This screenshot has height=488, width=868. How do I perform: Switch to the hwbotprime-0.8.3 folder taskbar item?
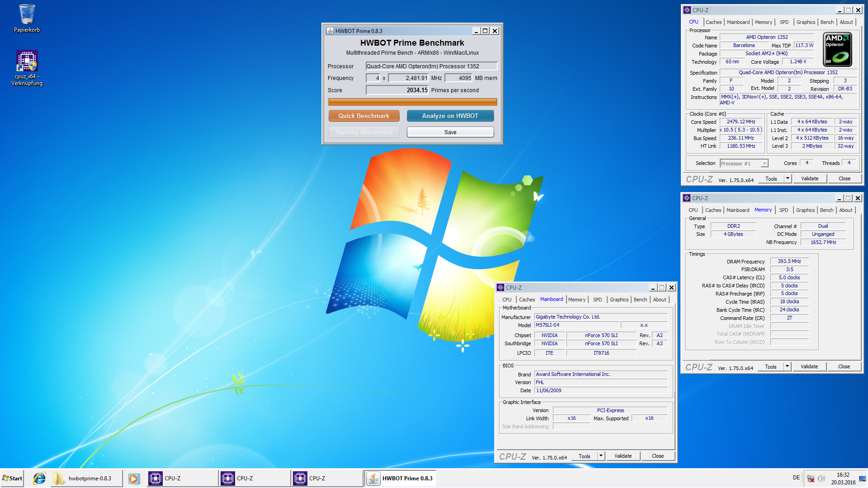pyautogui.click(x=87, y=478)
